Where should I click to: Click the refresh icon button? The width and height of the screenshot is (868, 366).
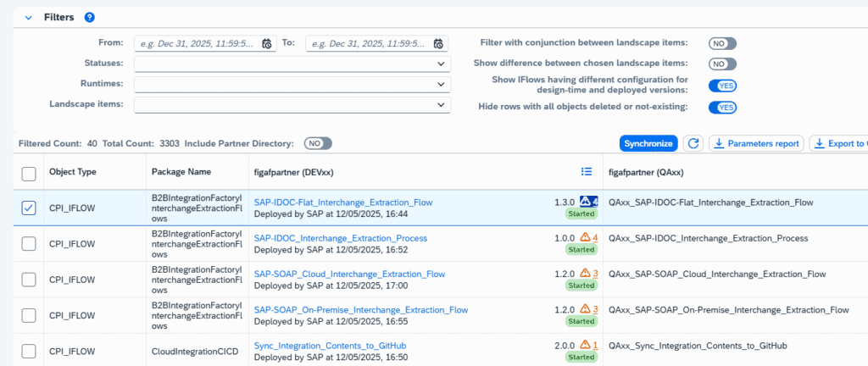[x=693, y=144]
